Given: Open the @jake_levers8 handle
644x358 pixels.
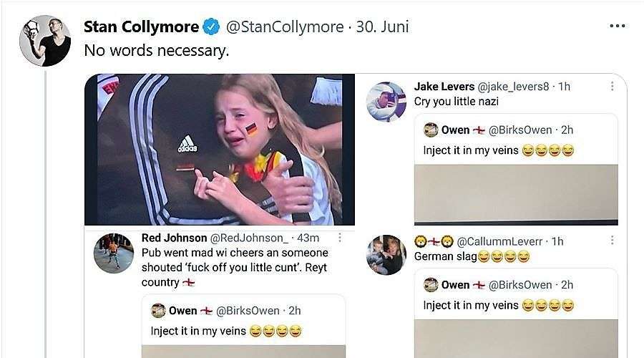Looking at the screenshot, I should point(512,87).
